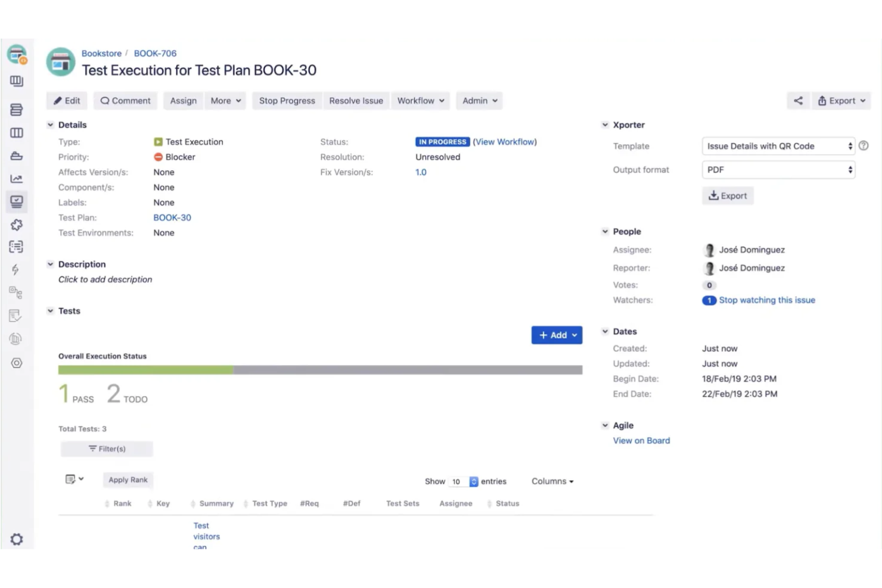
Task: Select the Reports chart icon in sidebar
Action: point(16,178)
